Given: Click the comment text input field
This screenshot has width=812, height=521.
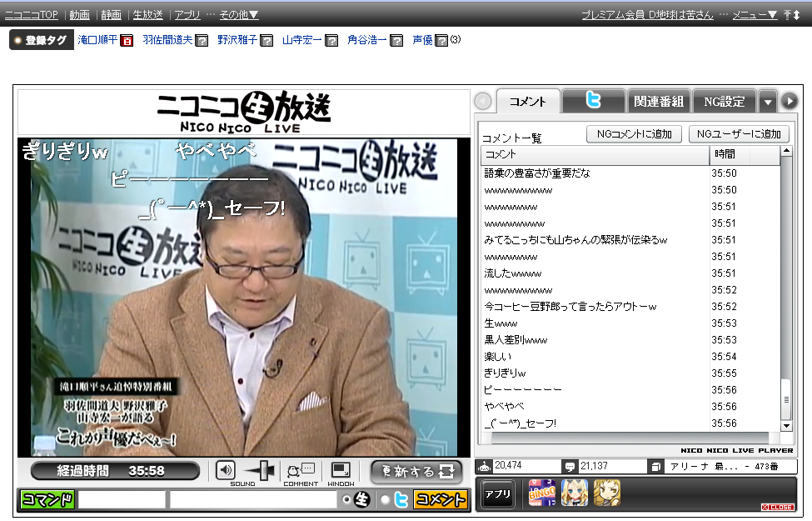Looking at the screenshot, I should tap(253, 500).
